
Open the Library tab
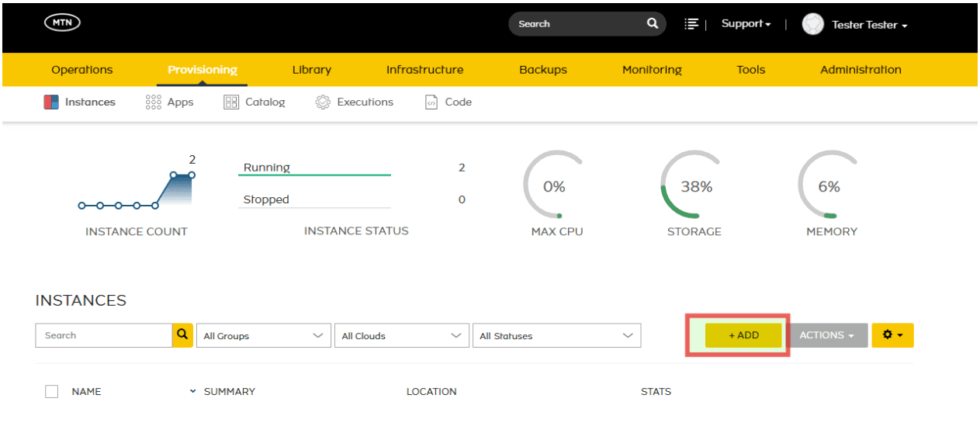point(312,70)
